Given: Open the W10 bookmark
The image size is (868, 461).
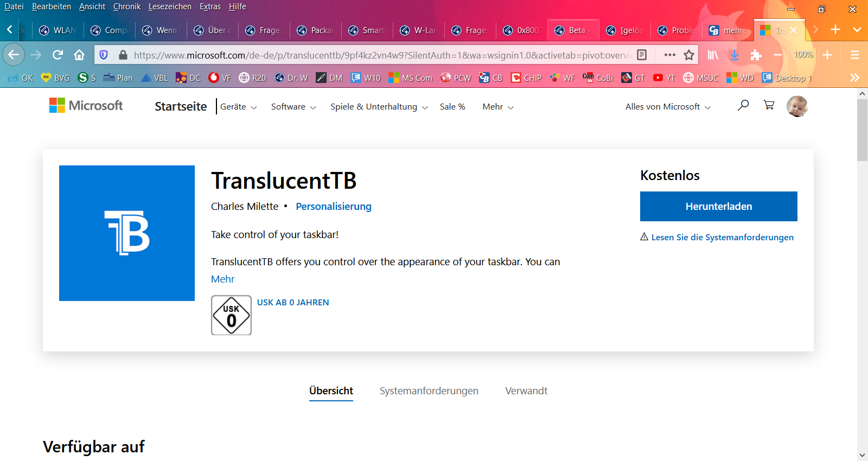Looking at the screenshot, I should (366, 78).
